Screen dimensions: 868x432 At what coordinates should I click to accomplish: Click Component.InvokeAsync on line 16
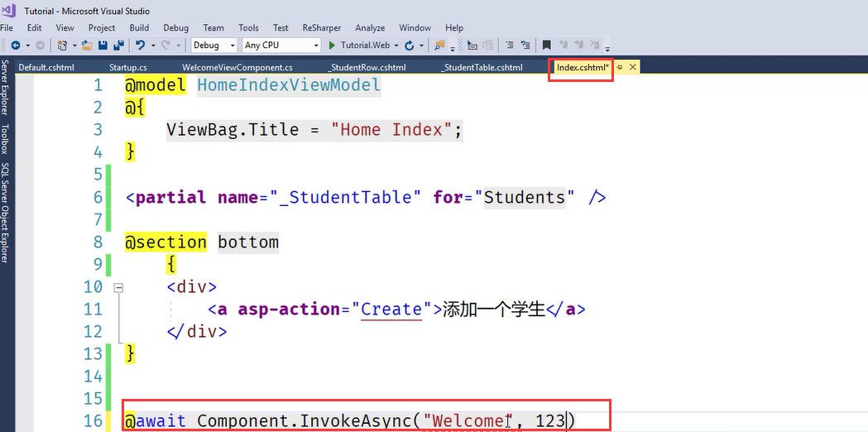[305, 421]
